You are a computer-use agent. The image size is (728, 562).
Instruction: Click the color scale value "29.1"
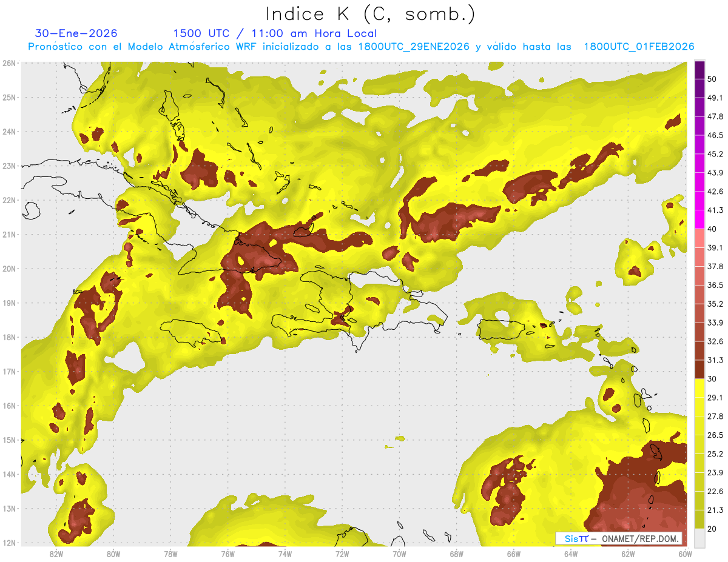(715, 397)
